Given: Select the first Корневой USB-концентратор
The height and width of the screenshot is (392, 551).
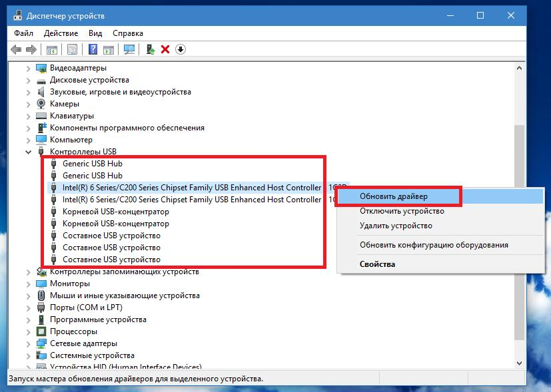Looking at the screenshot, I should coord(116,212).
